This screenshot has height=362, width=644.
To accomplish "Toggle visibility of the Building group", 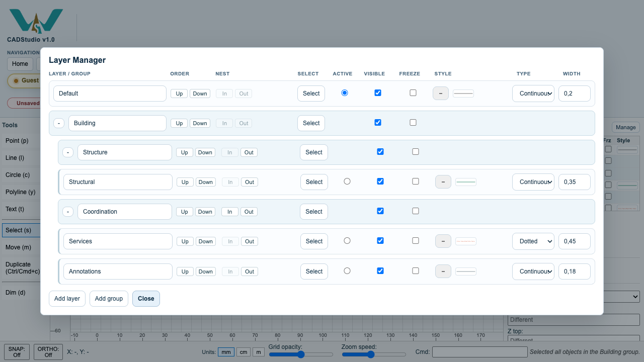I will 378,123.
